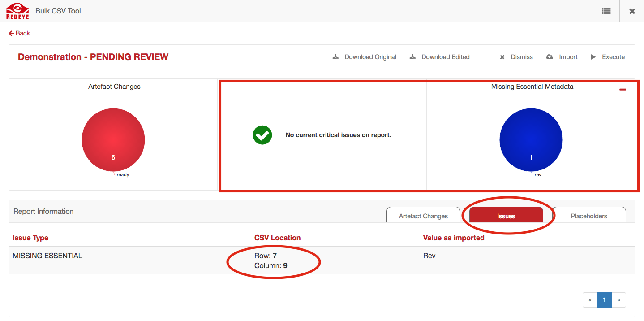Open the list menu icon in header
644x321 pixels.
click(606, 11)
